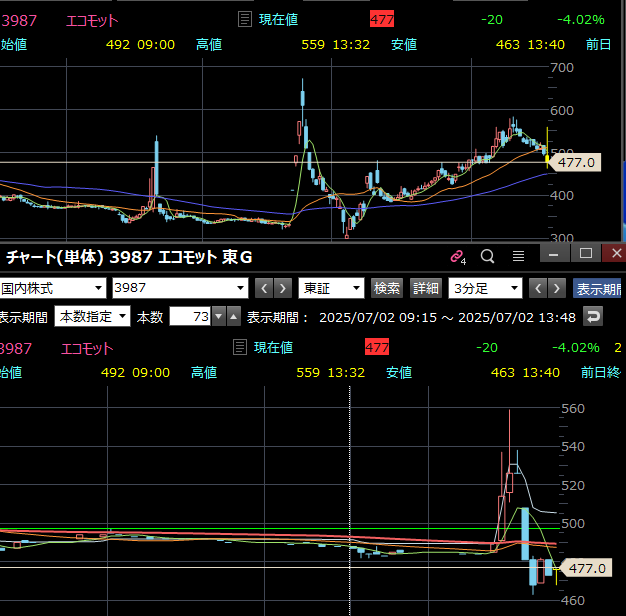Select next chart interval arrow
Viewport: 626px width, 616px height.
(x=557, y=288)
